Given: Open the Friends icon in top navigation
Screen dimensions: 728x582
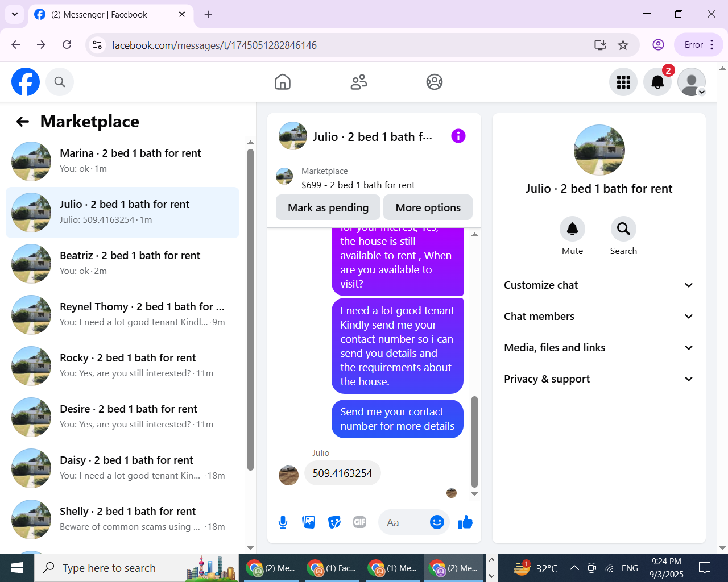Looking at the screenshot, I should click(359, 82).
